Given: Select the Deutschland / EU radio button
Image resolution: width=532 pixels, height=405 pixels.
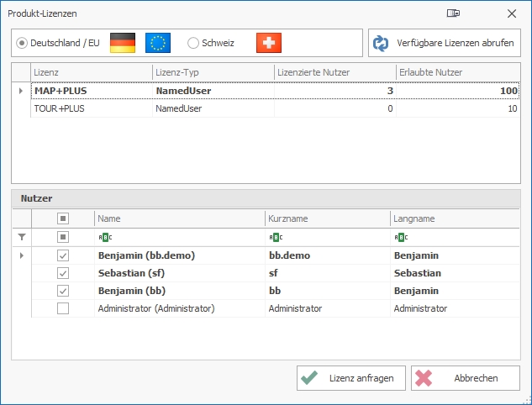Looking at the screenshot, I should pyautogui.click(x=23, y=43).
